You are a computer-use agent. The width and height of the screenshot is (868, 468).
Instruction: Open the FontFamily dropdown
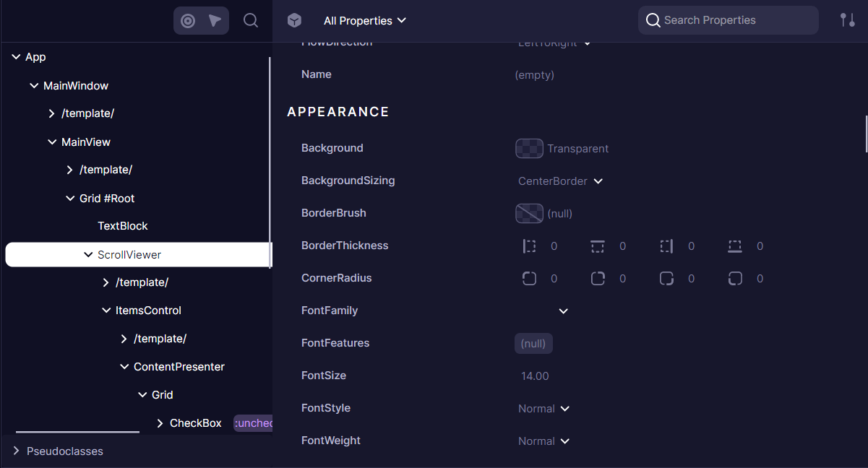click(563, 311)
